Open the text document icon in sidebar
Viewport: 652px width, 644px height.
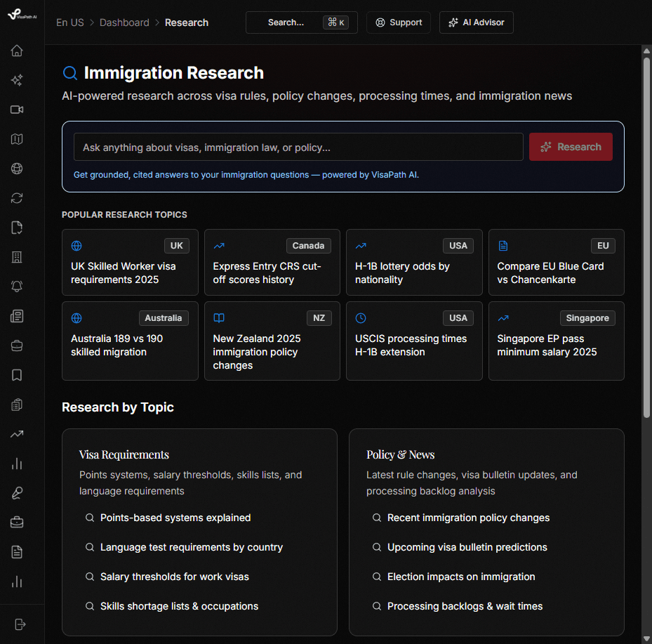[17, 552]
